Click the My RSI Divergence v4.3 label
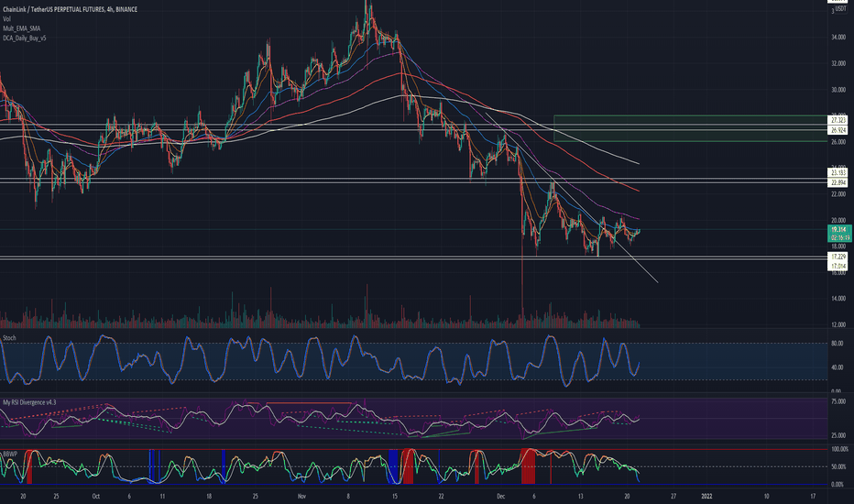The image size is (854, 504). [29, 402]
